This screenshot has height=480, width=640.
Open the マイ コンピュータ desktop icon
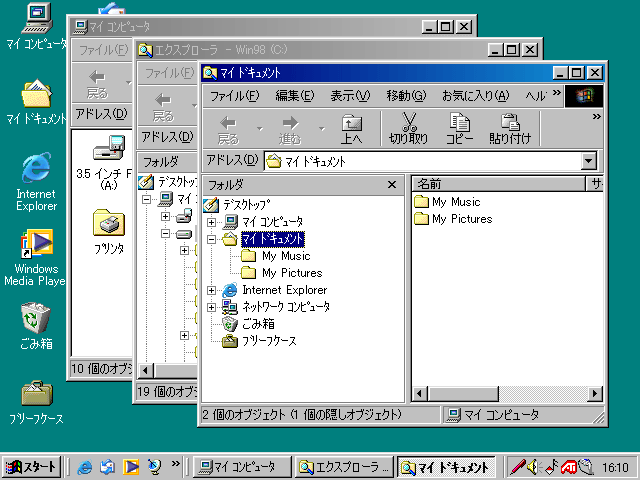pos(35,27)
